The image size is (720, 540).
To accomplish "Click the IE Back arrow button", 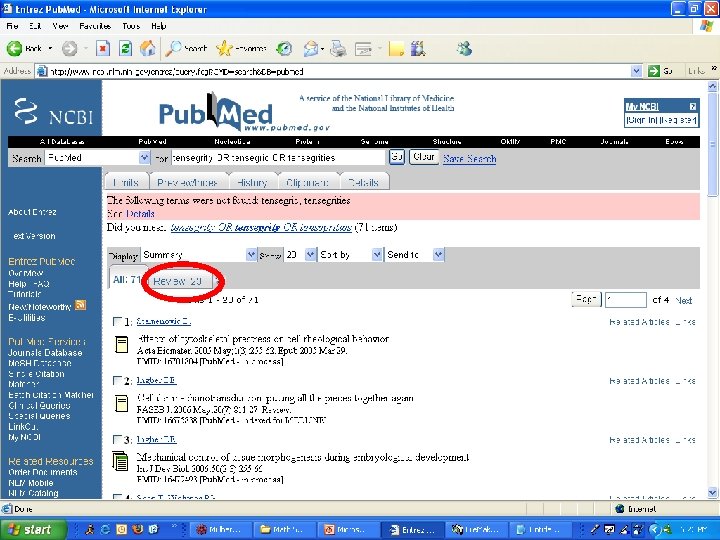I will (15, 48).
